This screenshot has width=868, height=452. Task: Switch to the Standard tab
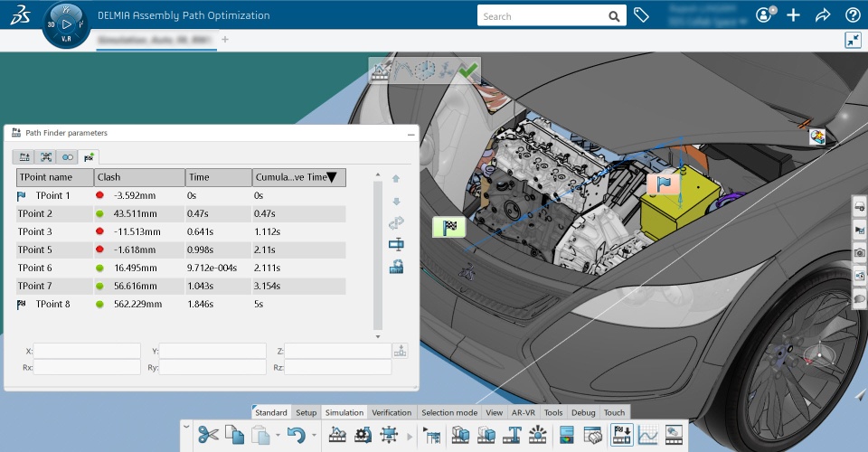[271, 412]
